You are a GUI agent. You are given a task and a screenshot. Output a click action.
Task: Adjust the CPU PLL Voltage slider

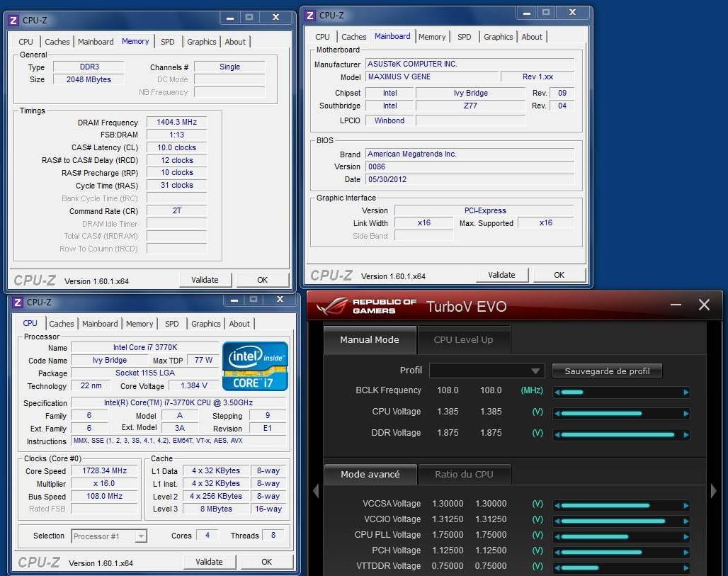click(x=621, y=537)
